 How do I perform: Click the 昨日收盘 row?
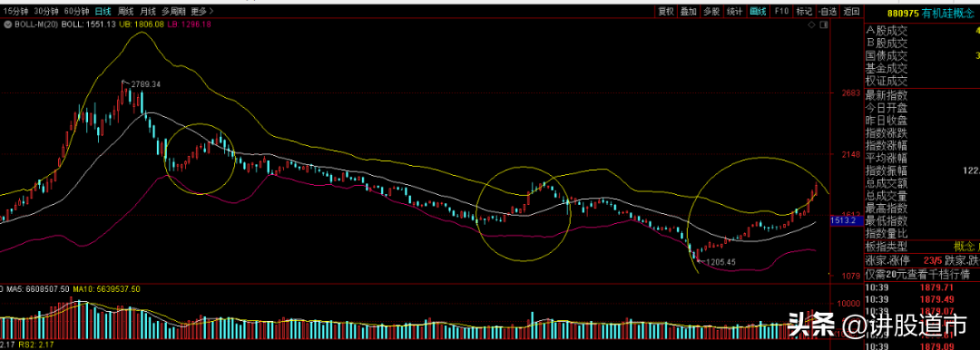[922, 121]
